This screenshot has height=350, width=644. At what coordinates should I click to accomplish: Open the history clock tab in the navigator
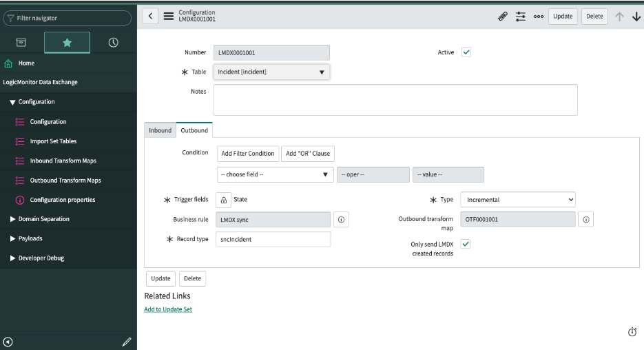pyautogui.click(x=114, y=42)
